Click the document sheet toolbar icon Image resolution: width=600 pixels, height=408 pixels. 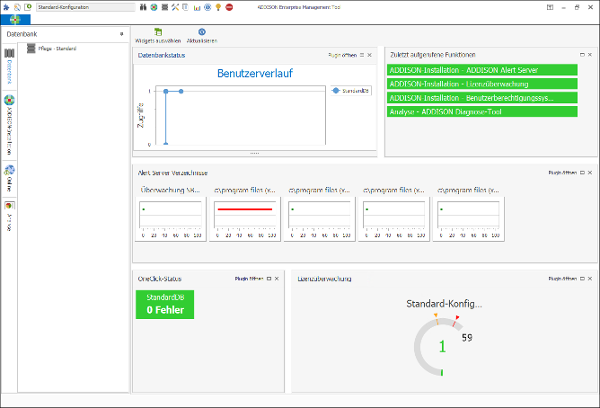tap(186, 7)
